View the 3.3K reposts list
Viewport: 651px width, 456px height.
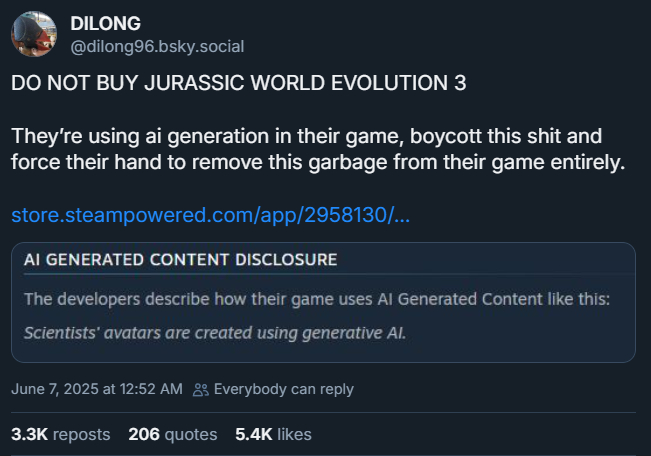[60, 434]
